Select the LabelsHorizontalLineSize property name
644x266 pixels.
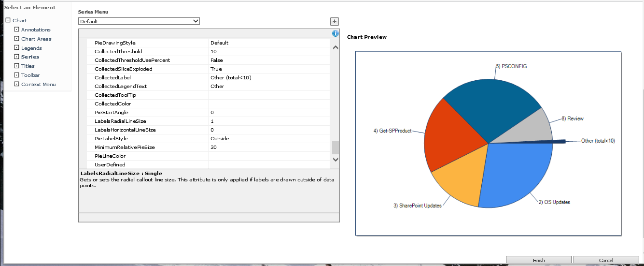[125, 130]
